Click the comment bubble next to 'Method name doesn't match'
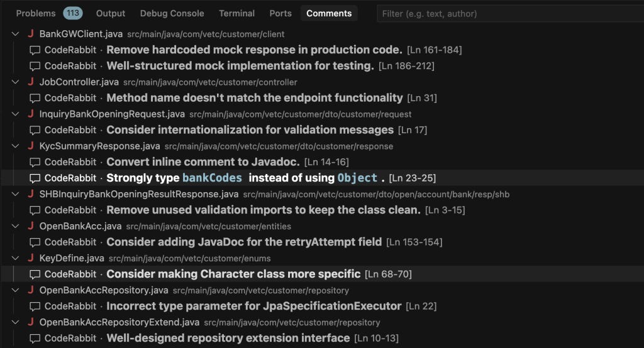This screenshot has height=348, width=644. 35,98
